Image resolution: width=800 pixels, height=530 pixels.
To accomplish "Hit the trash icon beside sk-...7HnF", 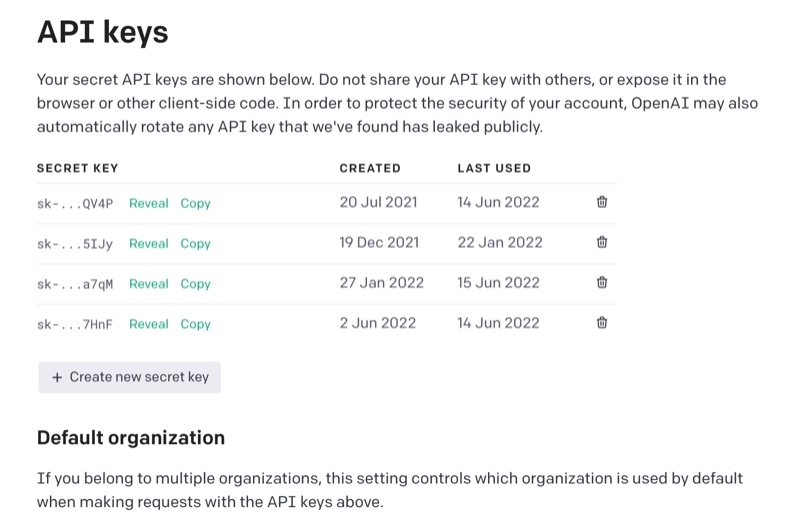I will click(x=602, y=323).
